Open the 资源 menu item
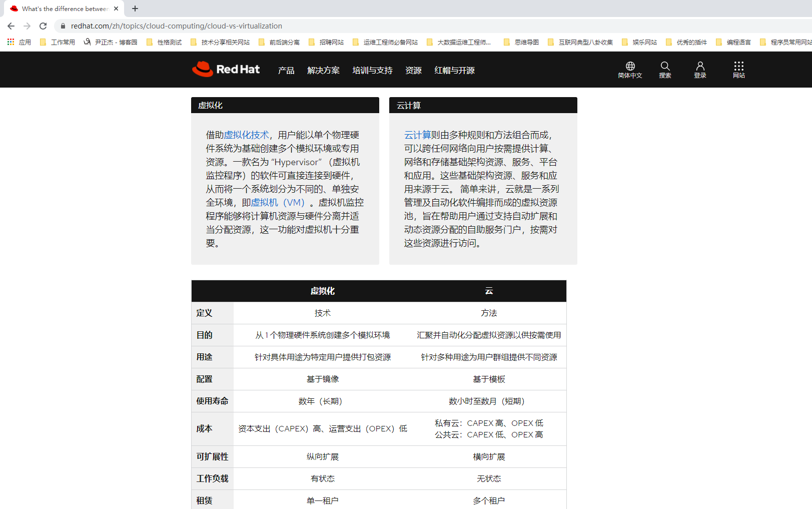Screen dimensions: 812x509 (x=413, y=71)
